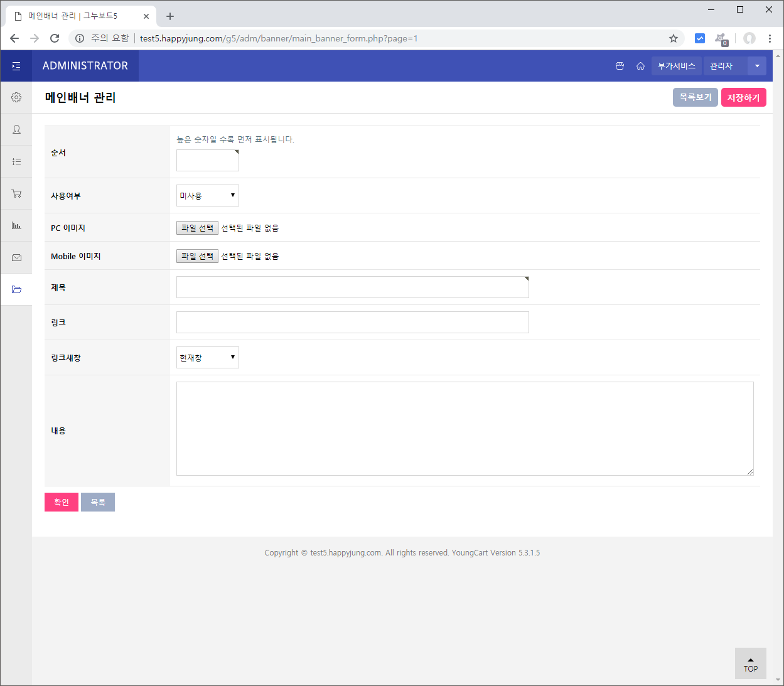Expand the 링크새창 dropdown
Image resolution: width=784 pixels, height=686 pixels.
pos(207,358)
